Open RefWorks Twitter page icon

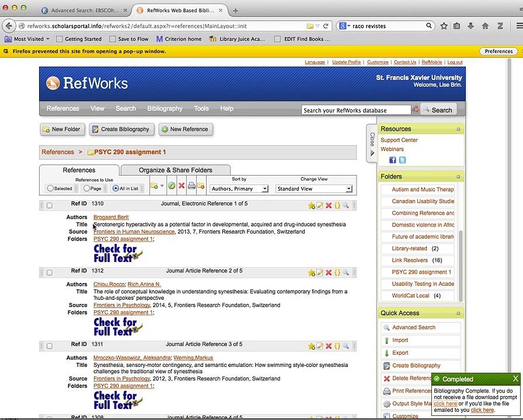[x=403, y=160]
